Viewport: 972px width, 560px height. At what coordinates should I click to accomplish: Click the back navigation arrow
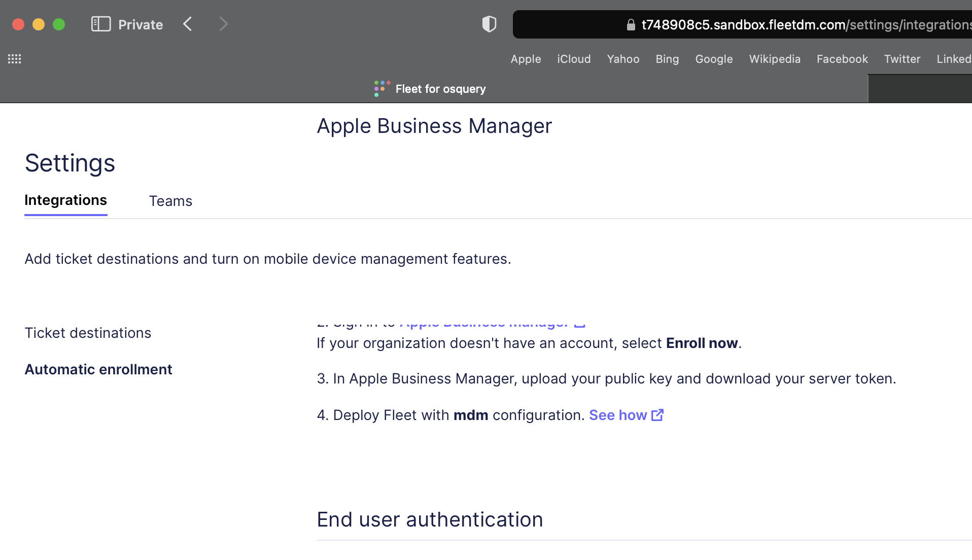pyautogui.click(x=188, y=24)
